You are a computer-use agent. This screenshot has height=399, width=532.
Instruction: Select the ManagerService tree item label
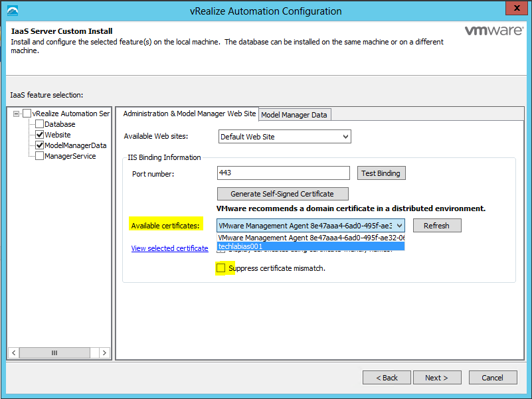(x=70, y=156)
